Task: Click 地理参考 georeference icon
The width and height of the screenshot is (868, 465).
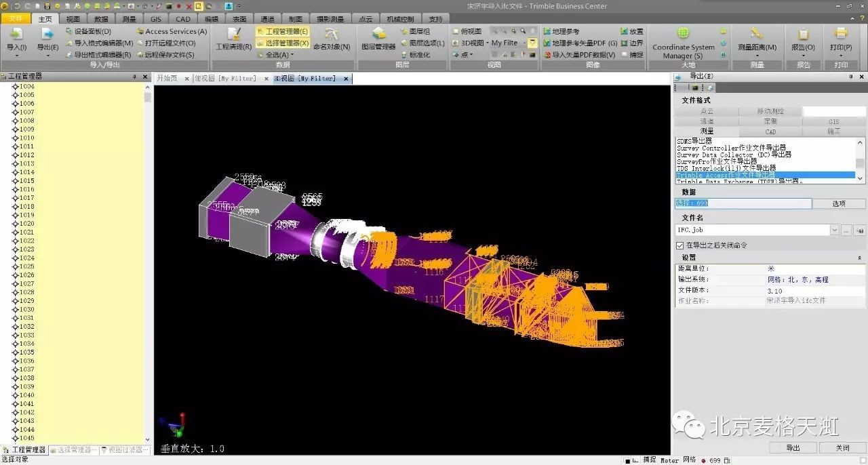Action: (547, 31)
